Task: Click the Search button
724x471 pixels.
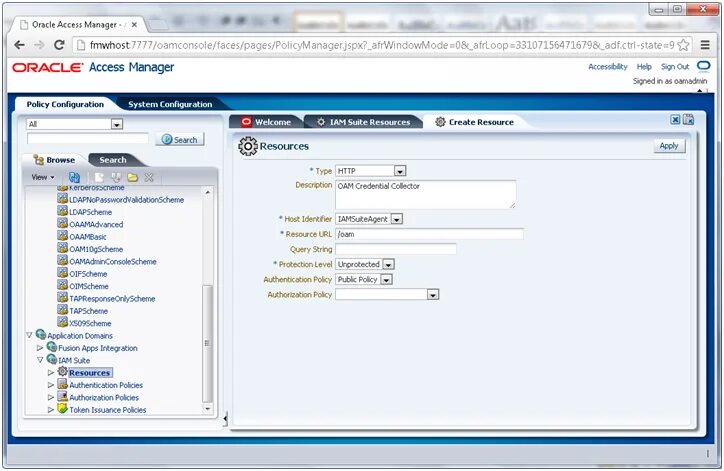Action: (180, 139)
